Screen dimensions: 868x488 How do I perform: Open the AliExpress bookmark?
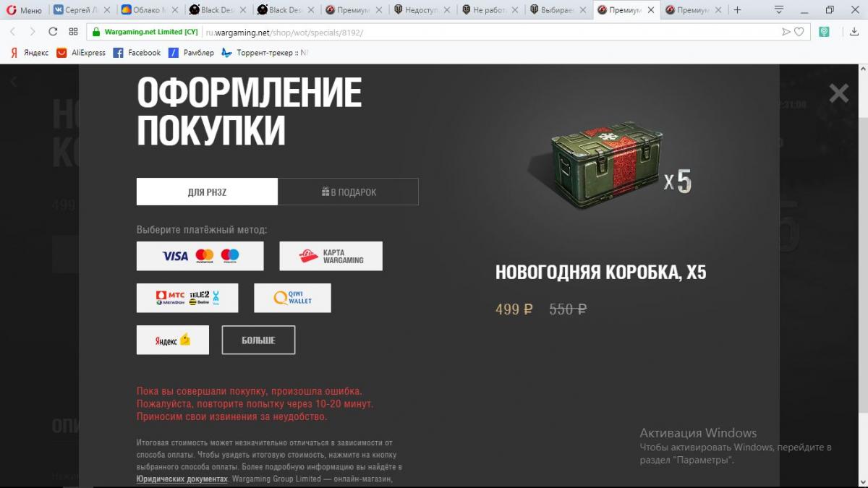coord(81,53)
